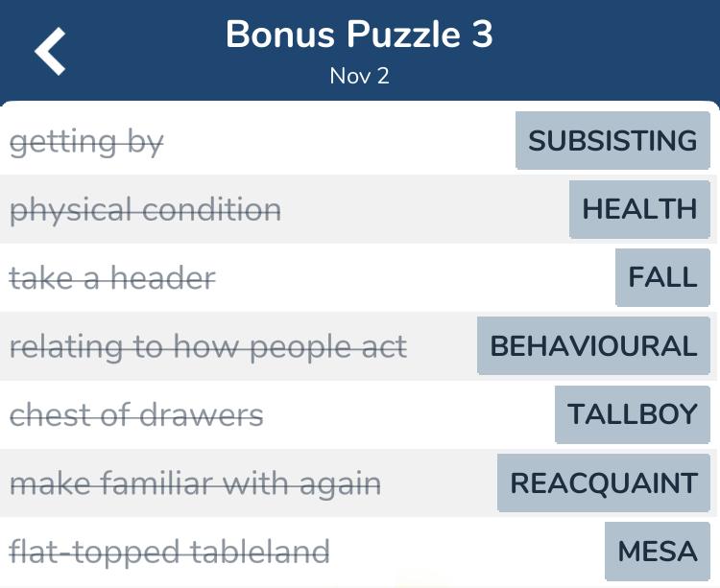Select the REACQUAINT answer tile
The width and height of the screenshot is (720, 588).
pyautogui.click(x=604, y=483)
